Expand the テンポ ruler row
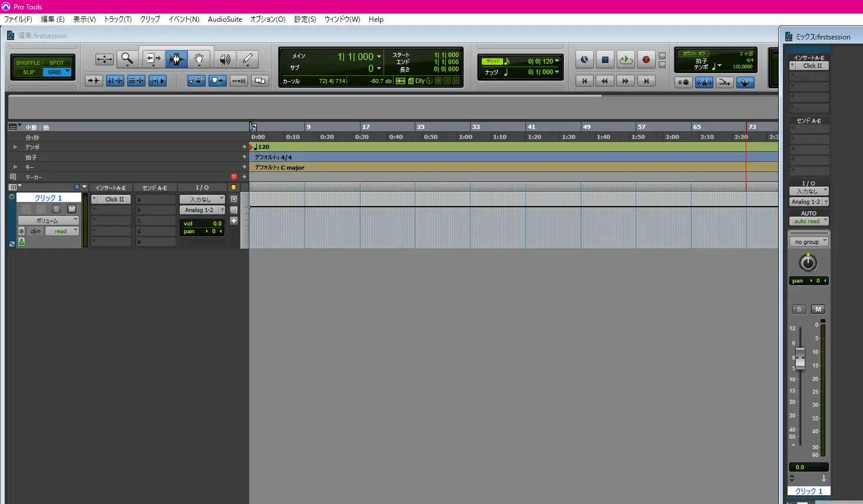Viewport: 863px width, 504px height. click(15, 147)
